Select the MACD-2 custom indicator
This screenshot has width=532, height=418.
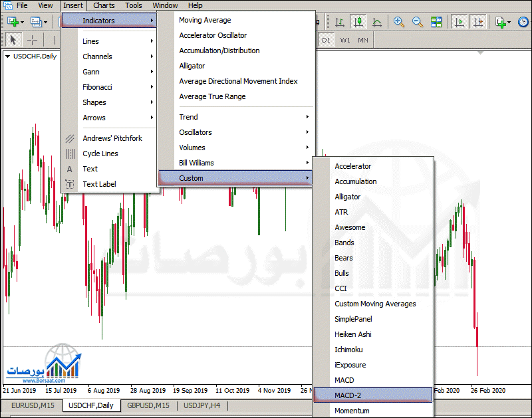click(373, 395)
